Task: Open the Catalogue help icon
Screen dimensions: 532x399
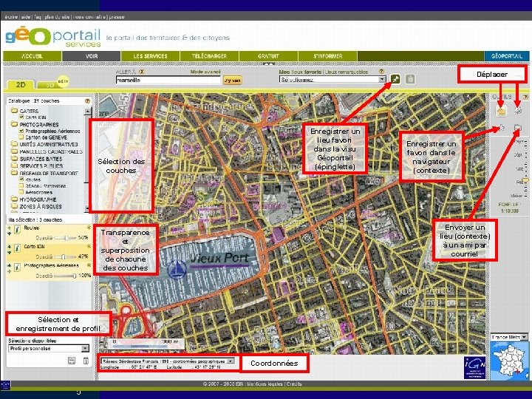Action: tap(87, 100)
